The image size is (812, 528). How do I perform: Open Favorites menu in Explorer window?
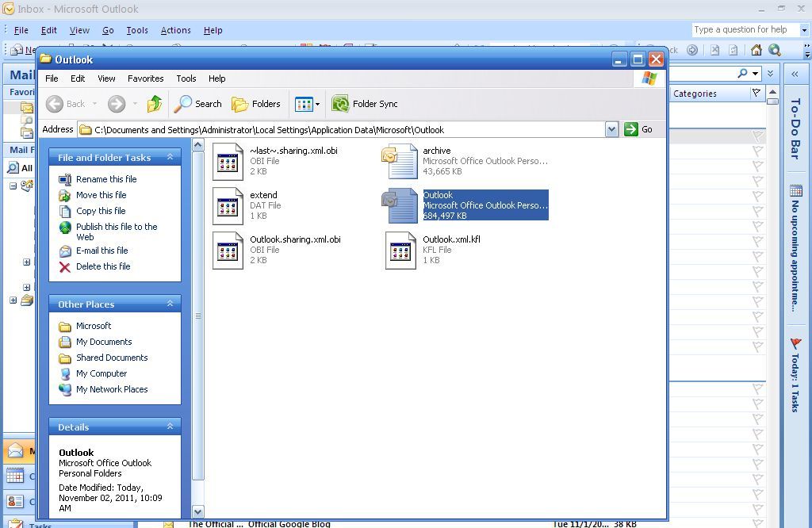(x=146, y=78)
